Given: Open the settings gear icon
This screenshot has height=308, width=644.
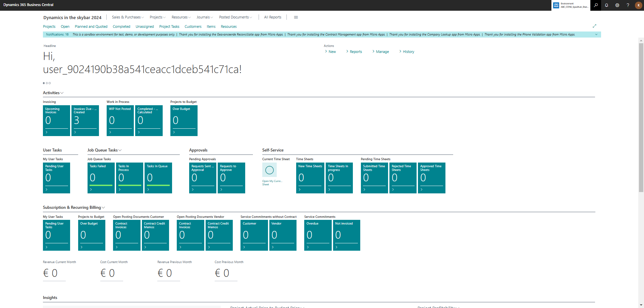Looking at the screenshot, I should [617, 5].
